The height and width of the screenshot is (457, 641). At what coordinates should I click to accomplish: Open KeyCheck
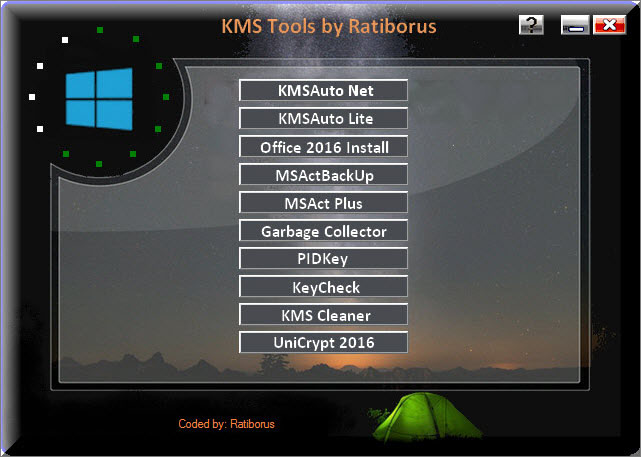(323, 287)
